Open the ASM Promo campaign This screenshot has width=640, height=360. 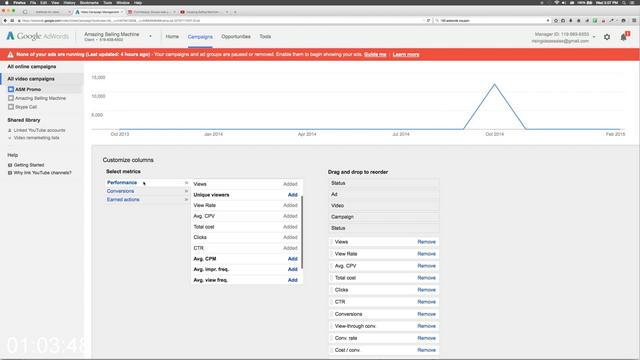28,89
